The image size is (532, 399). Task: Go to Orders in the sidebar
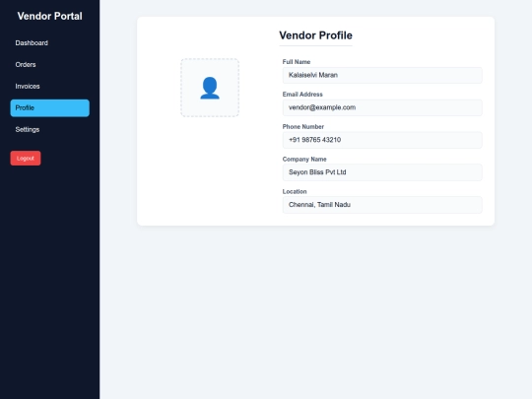pos(49,65)
